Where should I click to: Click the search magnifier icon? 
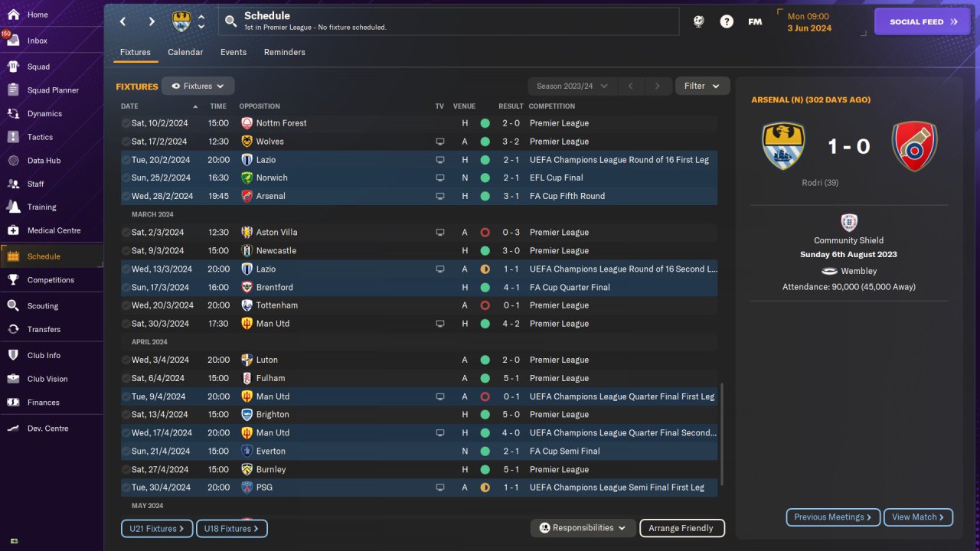point(231,21)
